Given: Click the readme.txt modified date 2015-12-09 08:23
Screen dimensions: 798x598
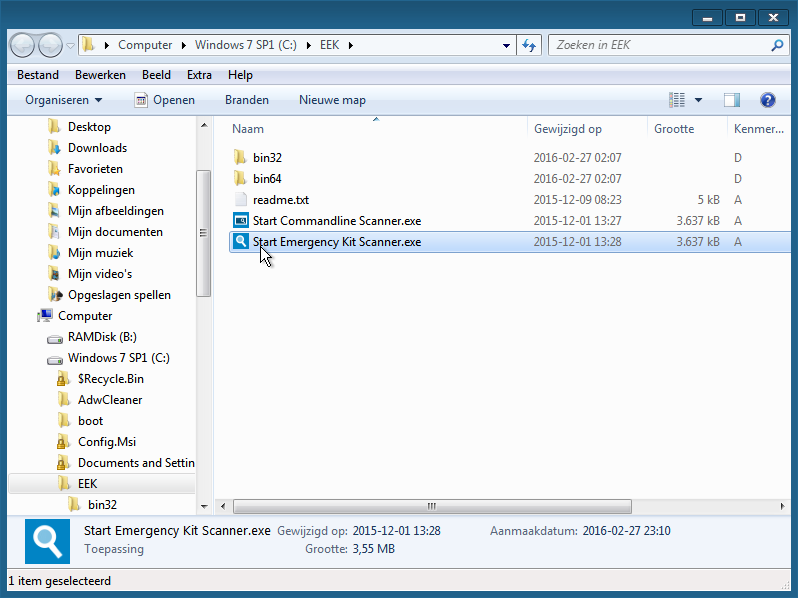Looking at the screenshot, I should (577, 200).
